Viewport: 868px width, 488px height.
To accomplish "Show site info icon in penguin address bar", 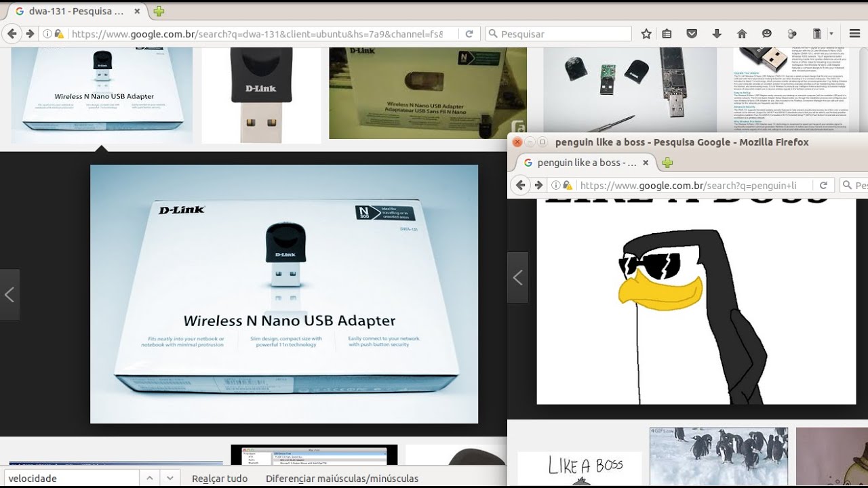I will tap(556, 185).
